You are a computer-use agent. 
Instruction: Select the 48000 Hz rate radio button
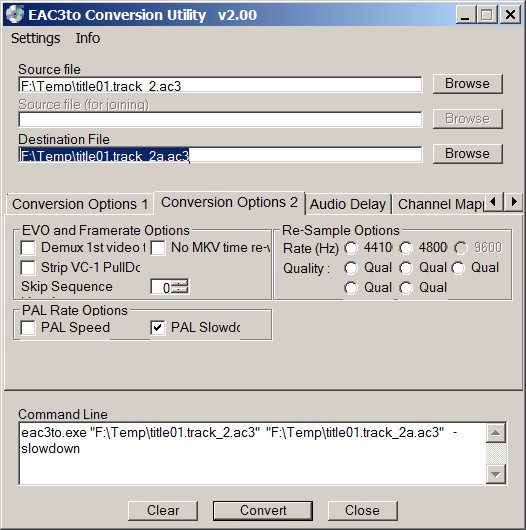406,248
